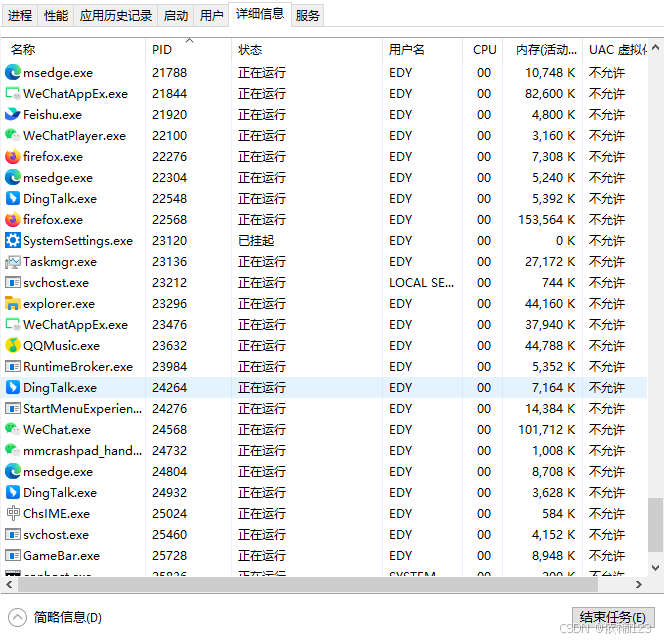Click the vertical scrollbar thumb

click(x=656, y=525)
